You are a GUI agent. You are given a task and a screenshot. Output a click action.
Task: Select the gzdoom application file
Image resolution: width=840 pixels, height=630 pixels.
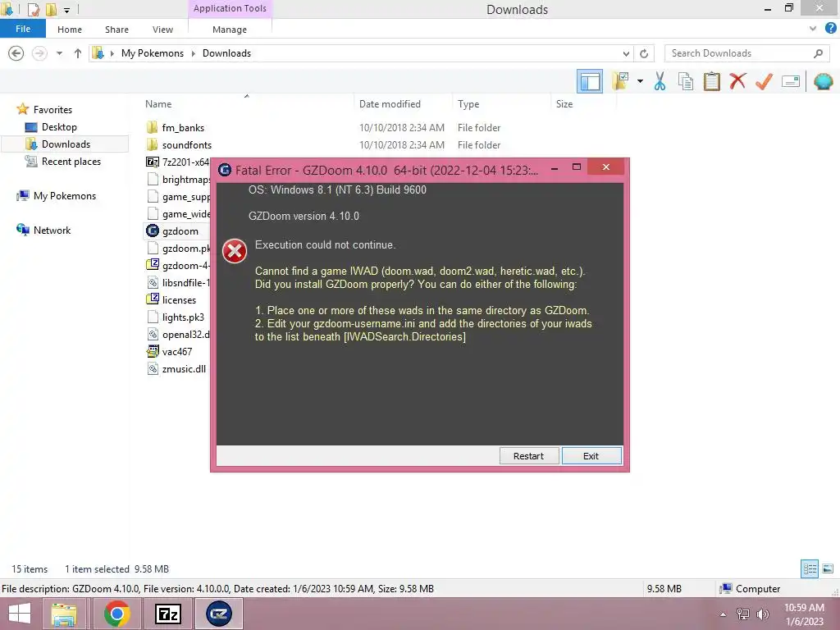click(180, 231)
